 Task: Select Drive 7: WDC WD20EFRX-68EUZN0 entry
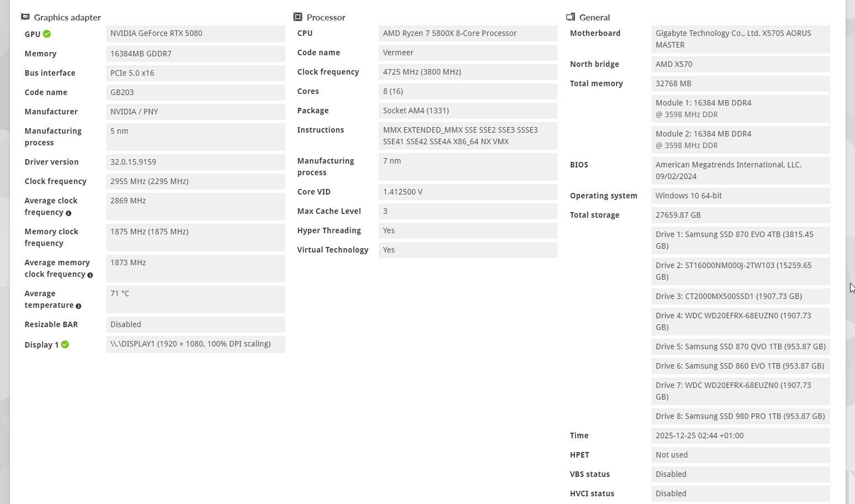(x=741, y=391)
